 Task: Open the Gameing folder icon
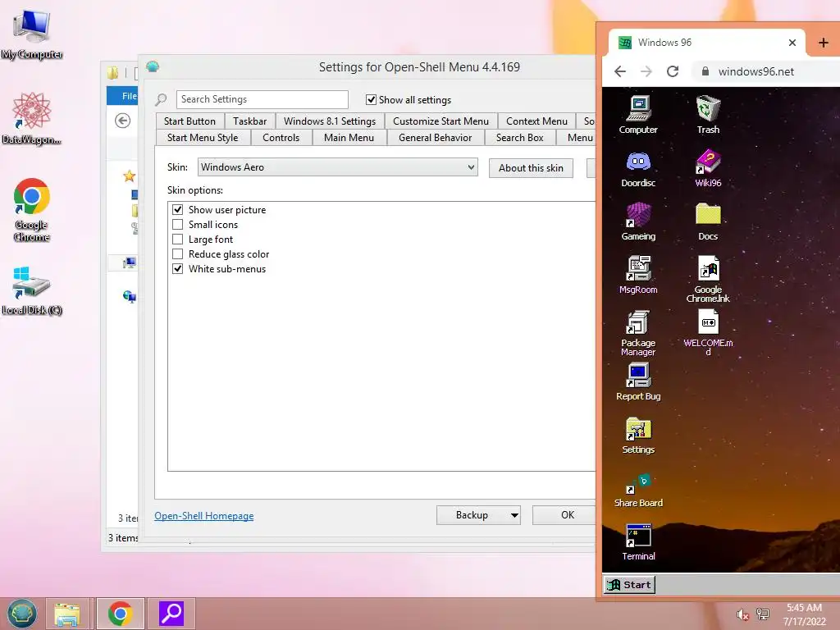click(638, 221)
